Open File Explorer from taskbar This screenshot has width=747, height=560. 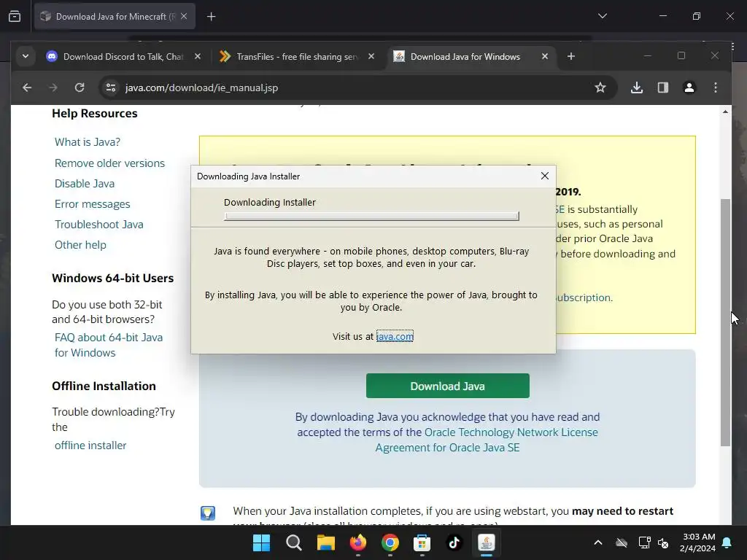(x=326, y=542)
